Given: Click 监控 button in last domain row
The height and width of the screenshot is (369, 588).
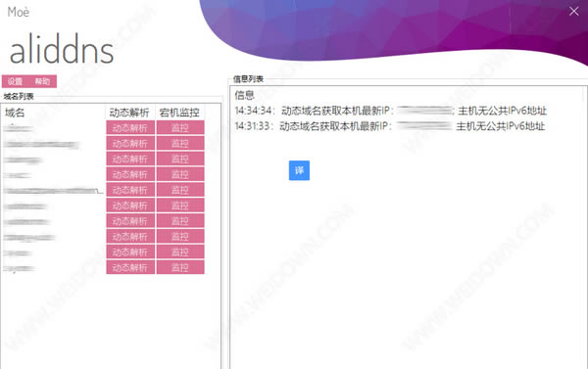Looking at the screenshot, I should pos(180,267).
